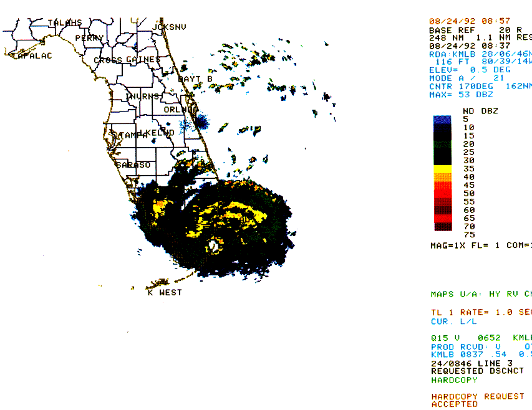Image resolution: width=532 pixels, height=410 pixels.
Task: Select the HARDCOPY REQUEST message
Action: point(478,396)
